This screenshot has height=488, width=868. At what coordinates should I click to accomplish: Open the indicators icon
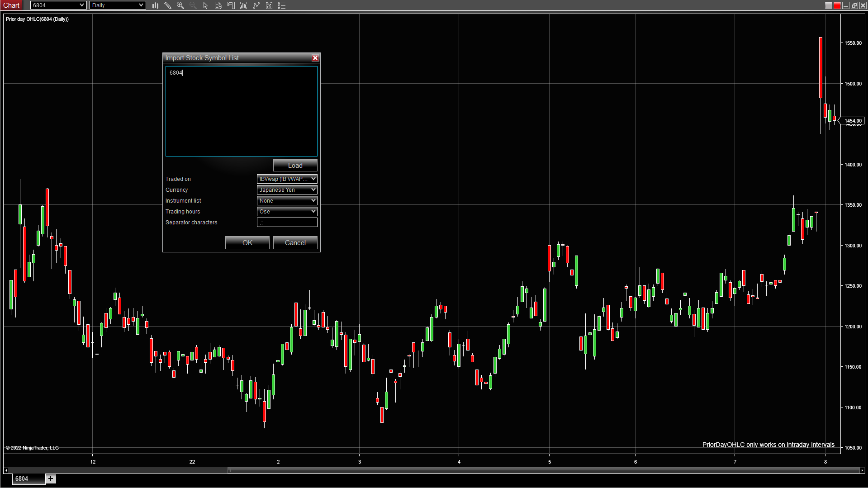pyautogui.click(x=256, y=5)
